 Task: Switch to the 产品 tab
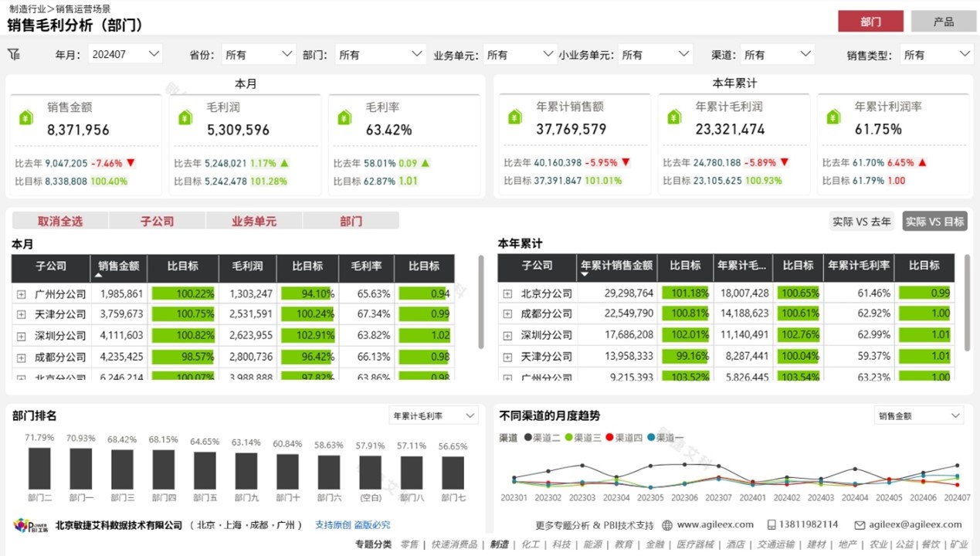tap(943, 22)
